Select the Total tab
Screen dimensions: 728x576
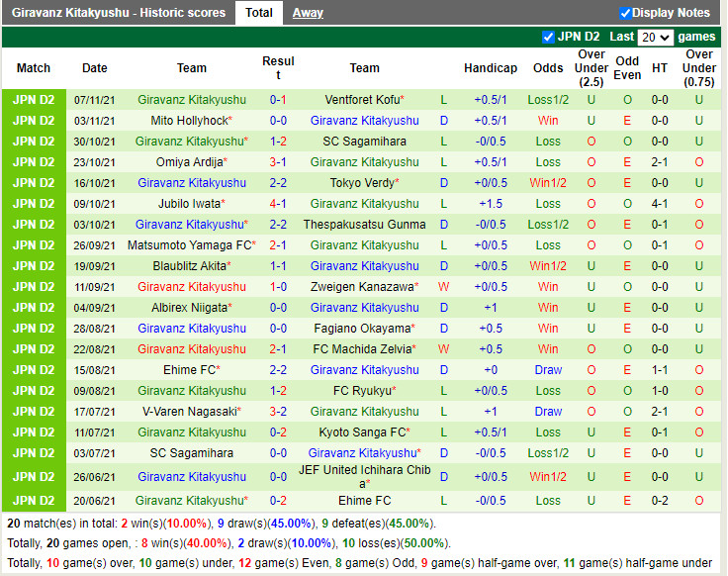point(259,13)
